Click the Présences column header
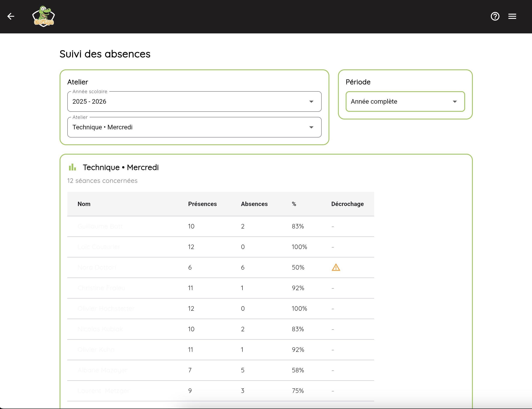Image resolution: width=532 pixels, height=409 pixels. click(202, 204)
